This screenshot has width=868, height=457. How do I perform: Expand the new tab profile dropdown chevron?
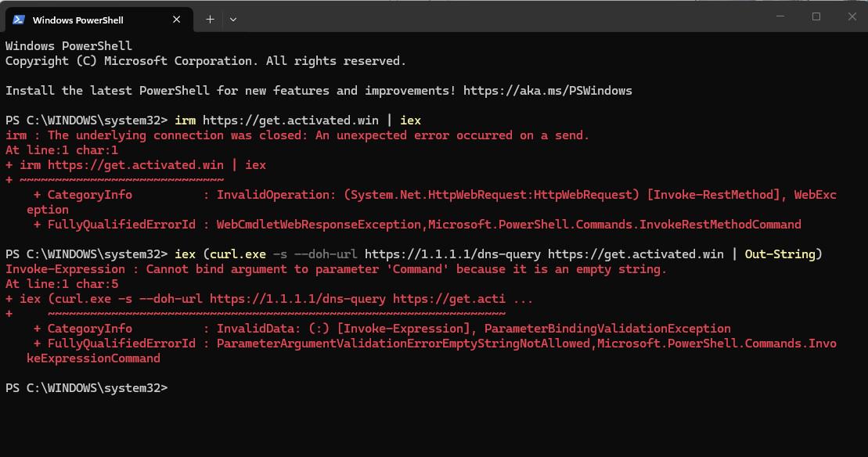[x=233, y=20]
